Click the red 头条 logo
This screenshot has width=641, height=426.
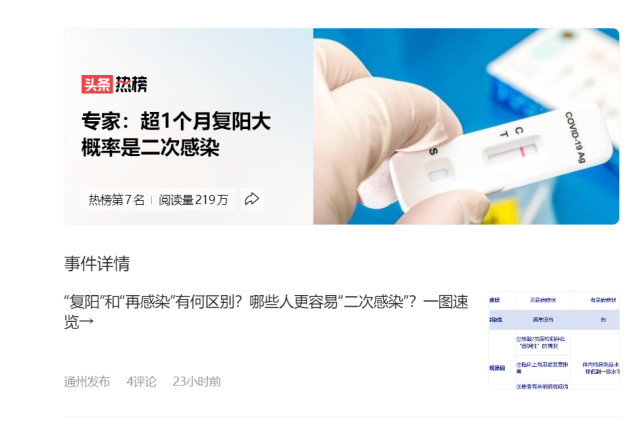(x=97, y=84)
